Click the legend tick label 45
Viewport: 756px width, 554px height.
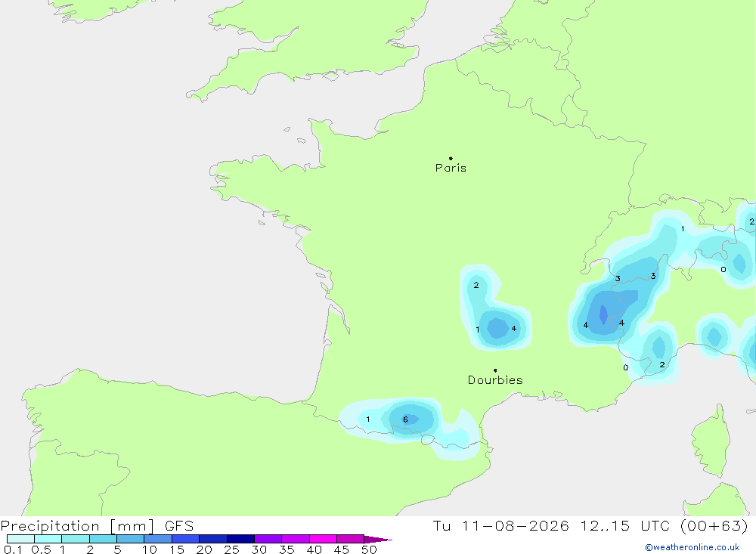tap(342, 549)
